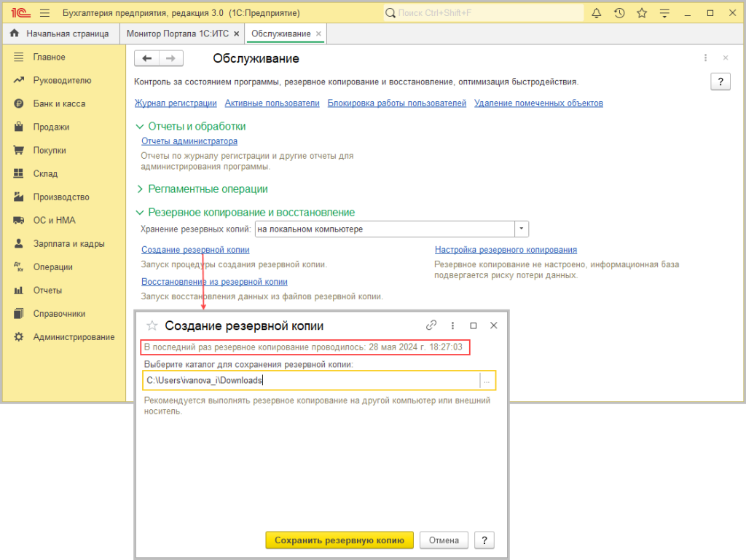Open the Активные пользователи link
The height and width of the screenshot is (560, 746).
(272, 103)
